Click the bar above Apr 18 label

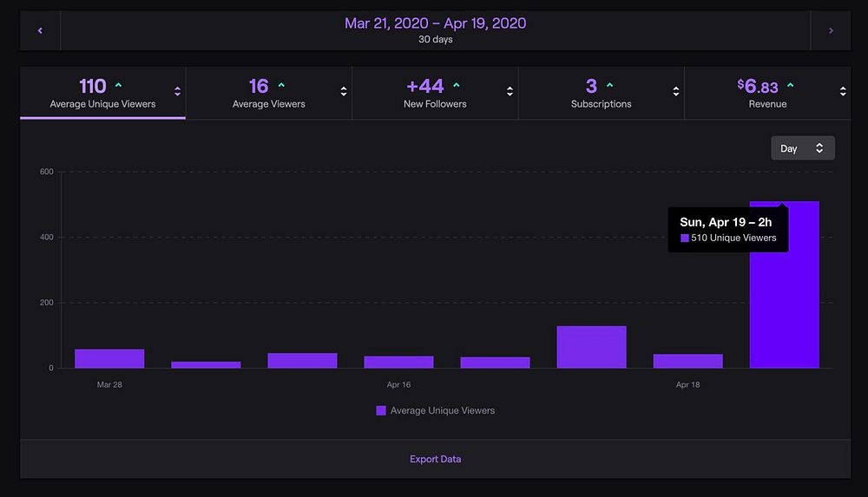[x=688, y=361]
